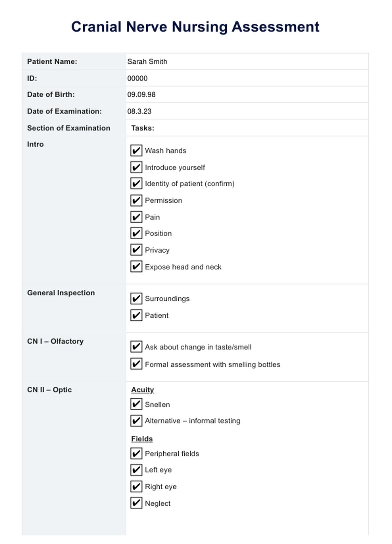Toggle Alternative informal testing checkbox
Image resolution: width=392 pixels, height=544 pixels.
[136, 421]
